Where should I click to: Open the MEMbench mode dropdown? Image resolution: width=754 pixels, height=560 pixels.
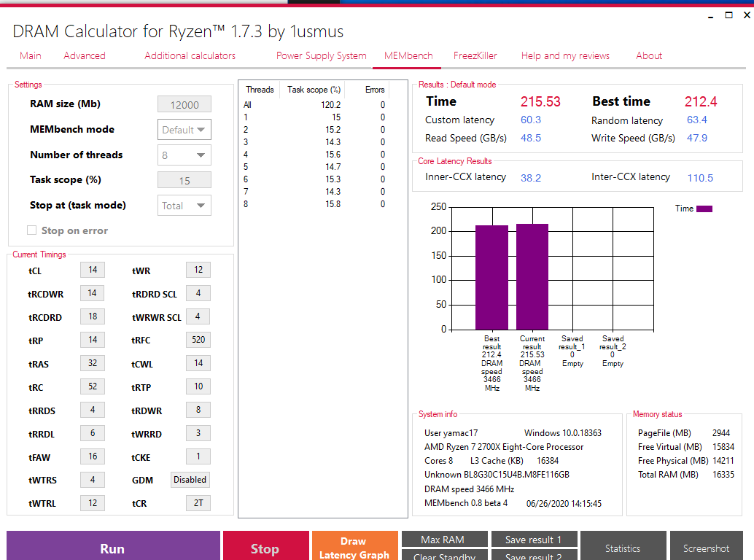pyautogui.click(x=184, y=130)
